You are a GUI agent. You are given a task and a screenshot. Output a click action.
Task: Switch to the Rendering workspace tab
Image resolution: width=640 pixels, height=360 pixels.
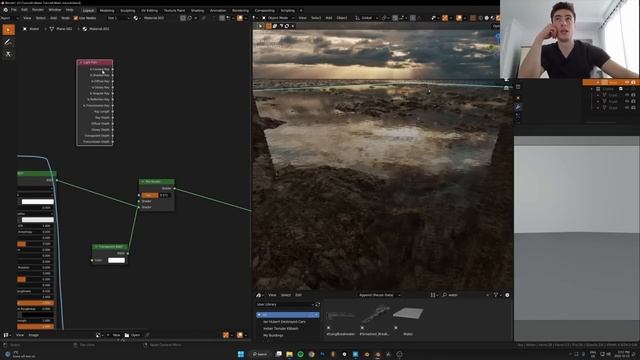tap(240, 10)
